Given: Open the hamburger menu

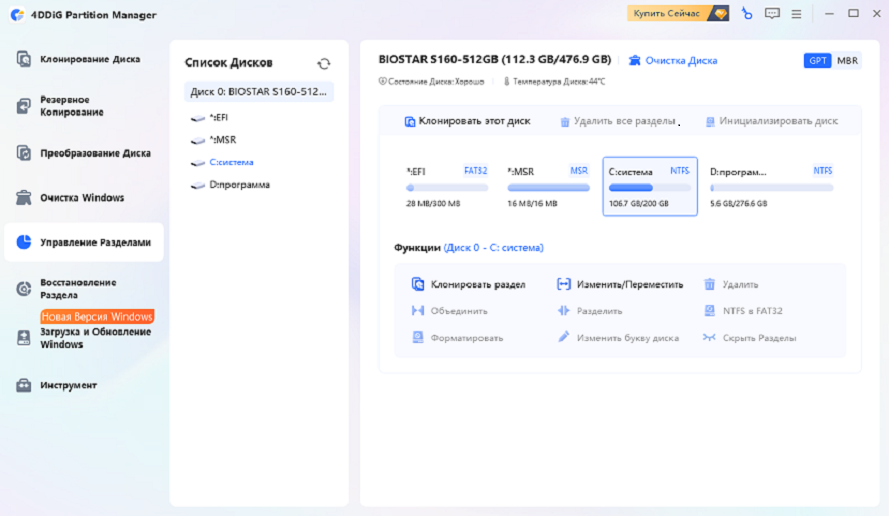Looking at the screenshot, I should [797, 14].
